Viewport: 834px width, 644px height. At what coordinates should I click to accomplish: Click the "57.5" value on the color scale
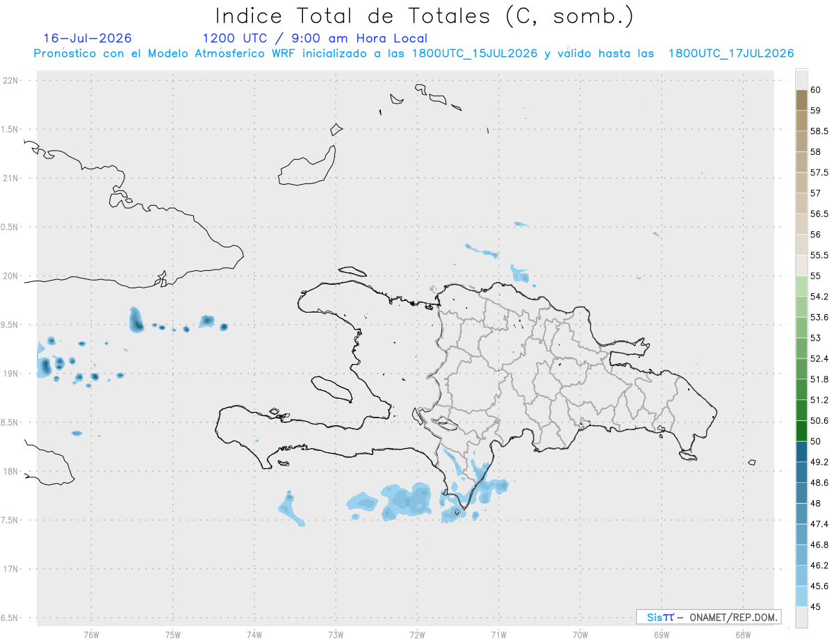(819, 173)
